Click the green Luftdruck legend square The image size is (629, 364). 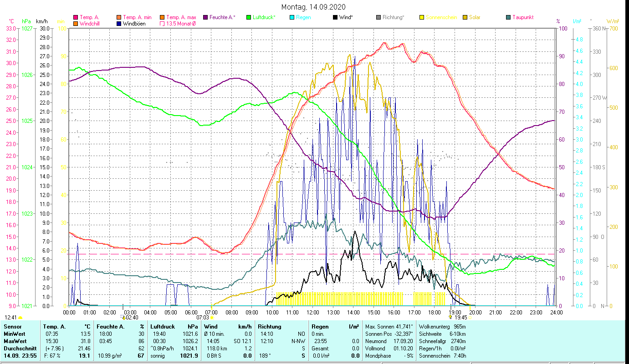(249, 18)
